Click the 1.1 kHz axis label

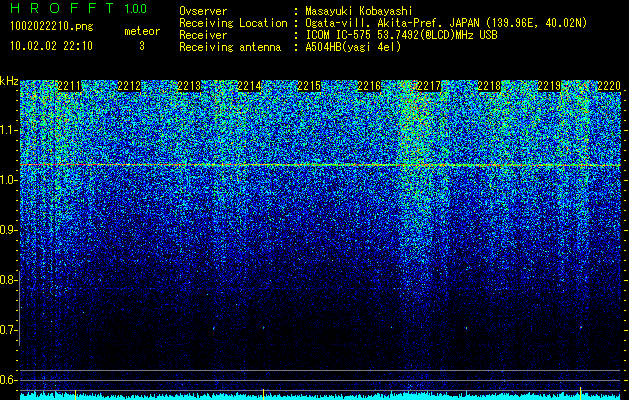[x=8, y=130]
